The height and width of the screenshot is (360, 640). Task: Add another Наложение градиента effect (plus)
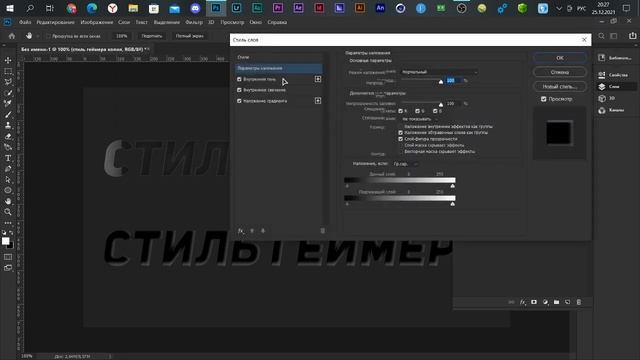click(x=318, y=100)
